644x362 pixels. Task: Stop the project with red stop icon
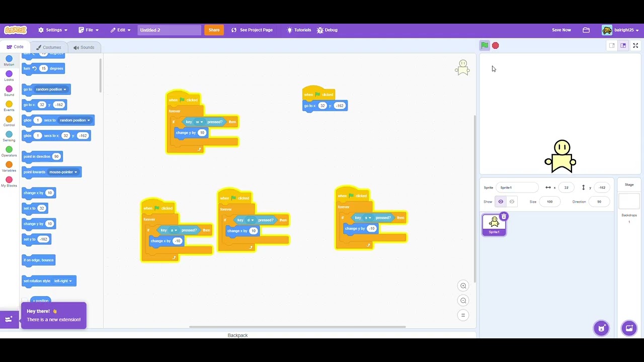click(x=496, y=46)
